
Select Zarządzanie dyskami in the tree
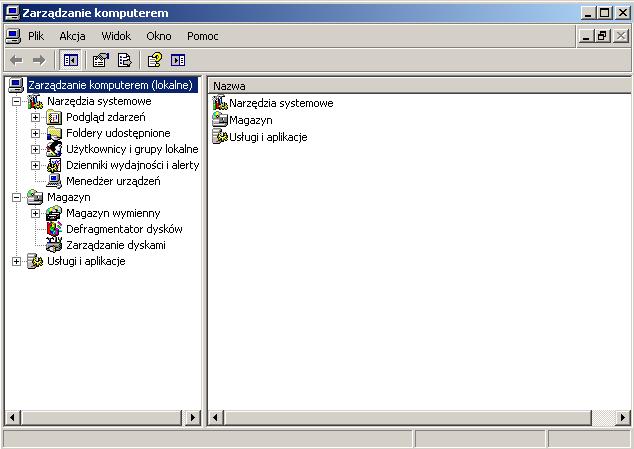click(115, 245)
